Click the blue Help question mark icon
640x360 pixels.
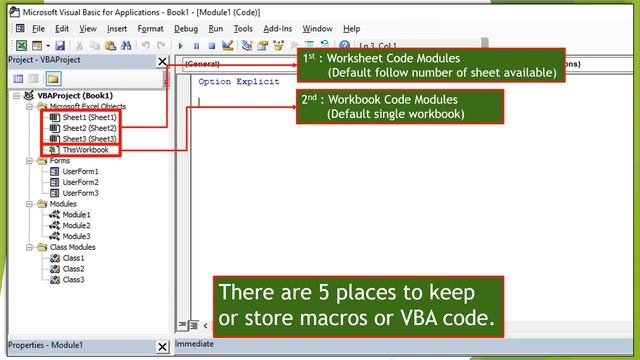pos(344,45)
